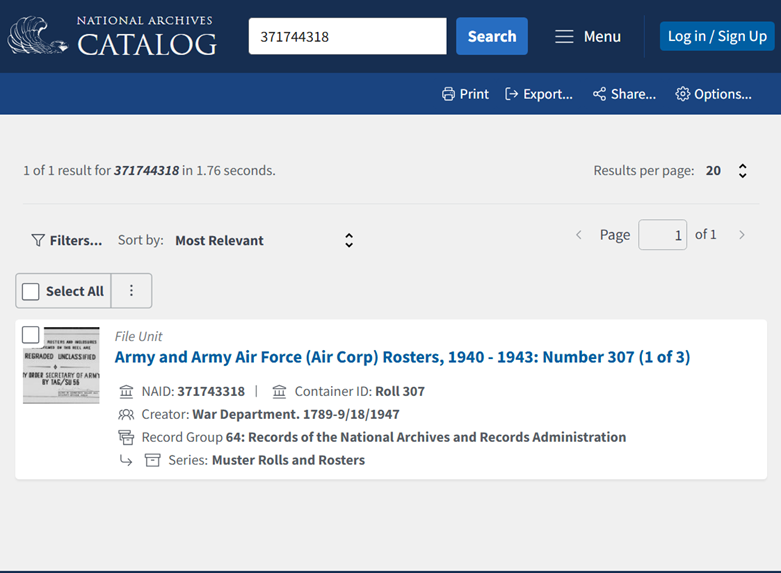Click the Log in / Sign Up button
The height and width of the screenshot is (573, 781).
(x=716, y=36)
